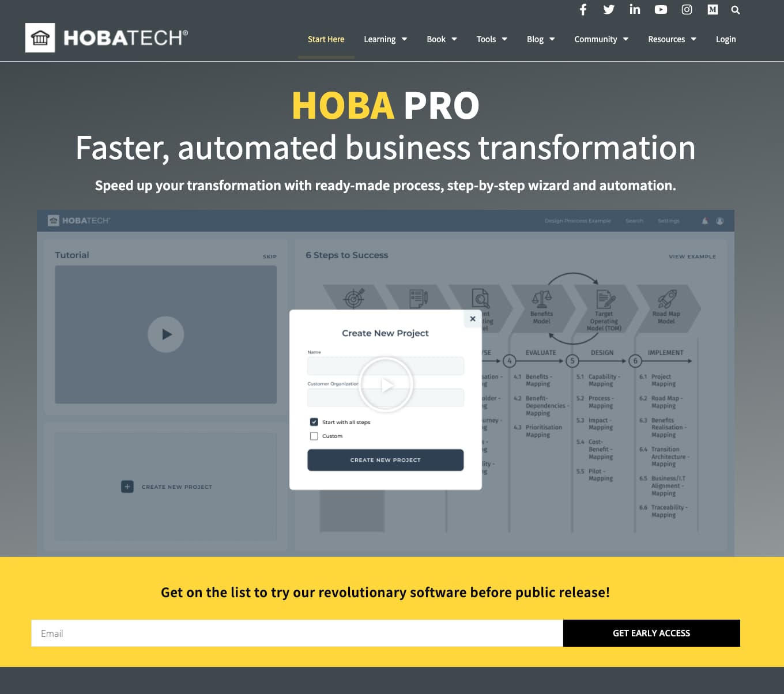Viewport: 784px width, 694px height.
Task: Click the Instagram icon
Action: pyautogui.click(x=687, y=10)
